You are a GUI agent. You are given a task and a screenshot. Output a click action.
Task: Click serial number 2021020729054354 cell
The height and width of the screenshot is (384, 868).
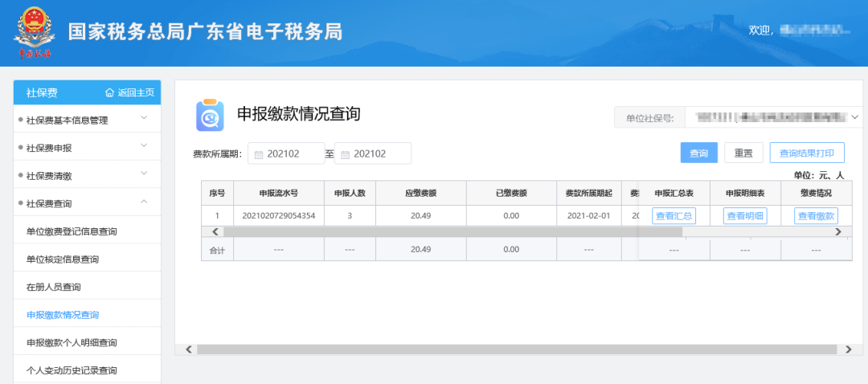click(x=278, y=216)
